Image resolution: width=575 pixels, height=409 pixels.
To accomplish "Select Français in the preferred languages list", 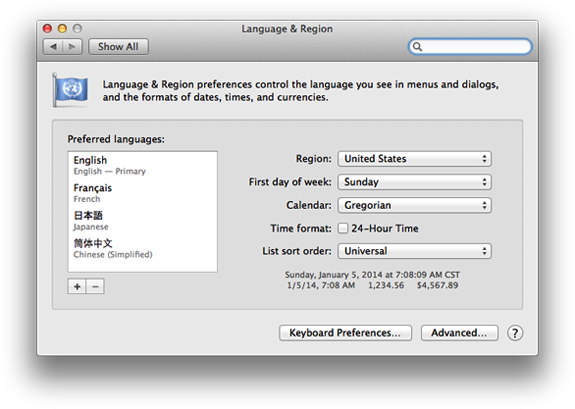I will pos(143,193).
